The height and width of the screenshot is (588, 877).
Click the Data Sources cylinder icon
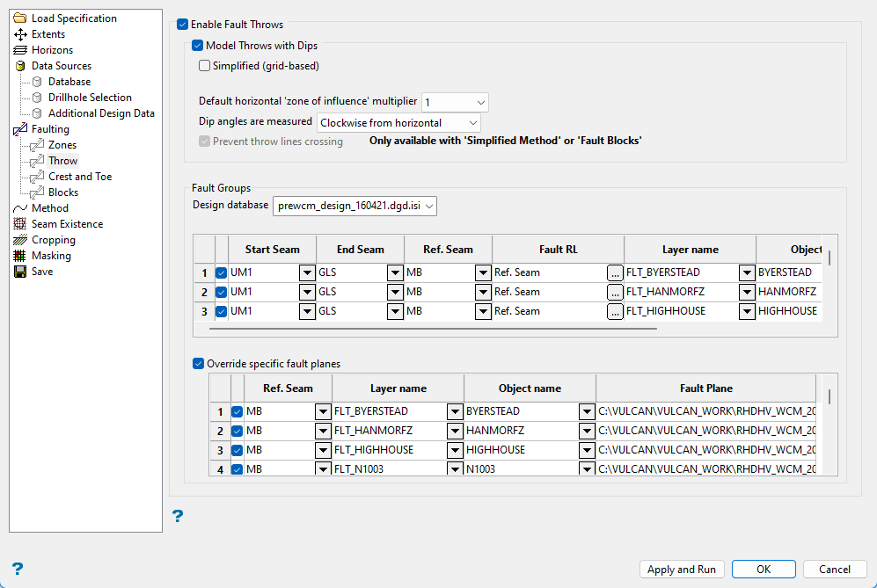tap(20, 66)
